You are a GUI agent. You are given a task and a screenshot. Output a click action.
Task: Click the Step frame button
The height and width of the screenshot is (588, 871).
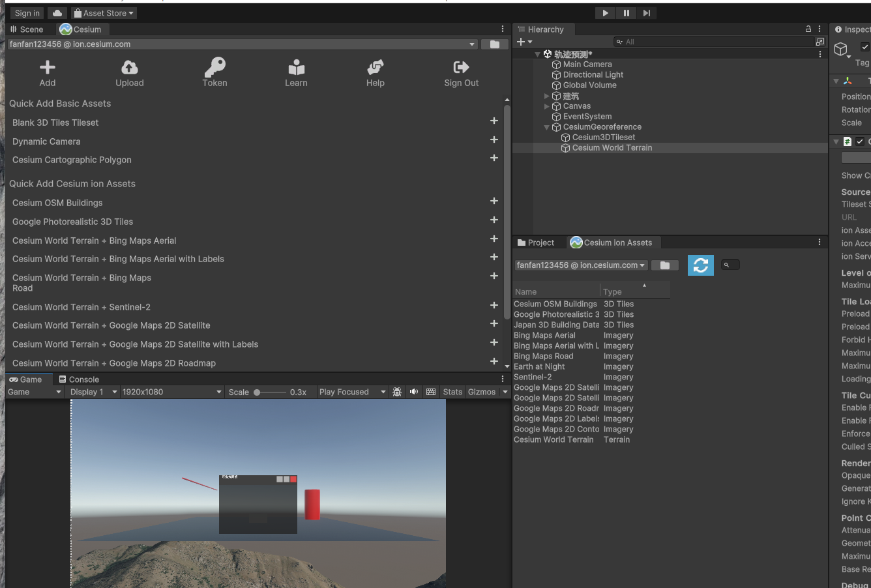(646, 13)
